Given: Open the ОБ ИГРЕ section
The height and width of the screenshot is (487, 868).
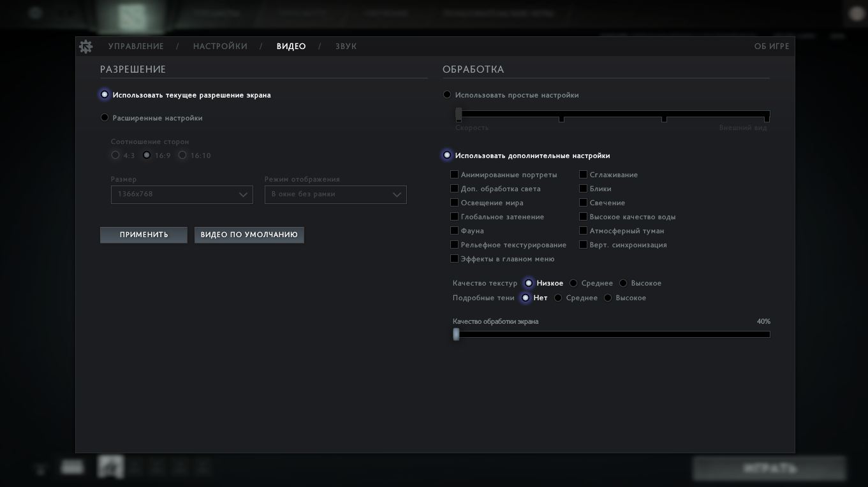Looking at the screenshot, I should click(772, 47).
